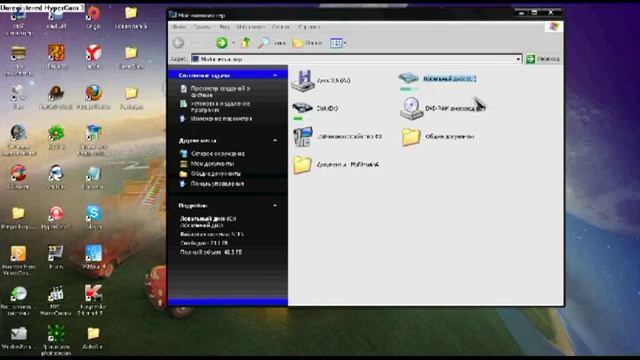
Task: Open the Файл menu
Action: (179, 27)
